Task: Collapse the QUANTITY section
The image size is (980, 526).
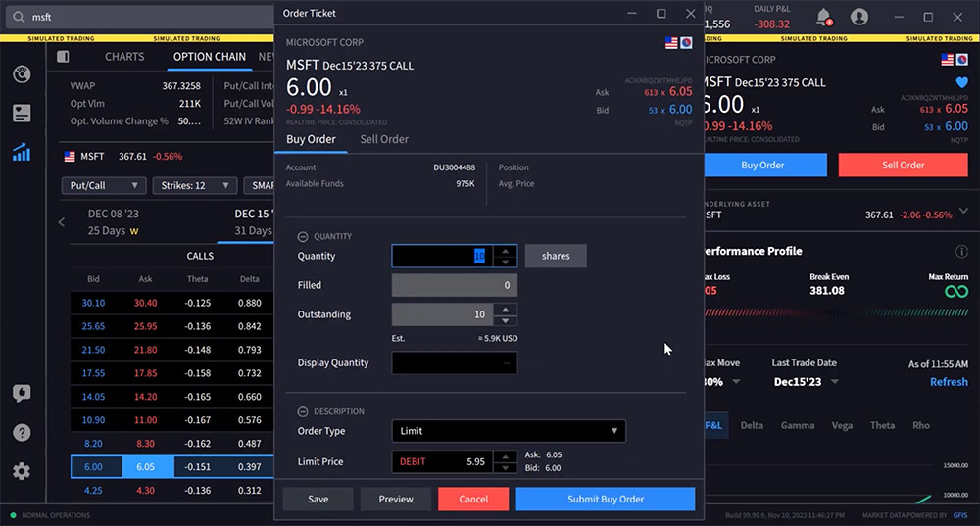Action: [x=303, y=236]
